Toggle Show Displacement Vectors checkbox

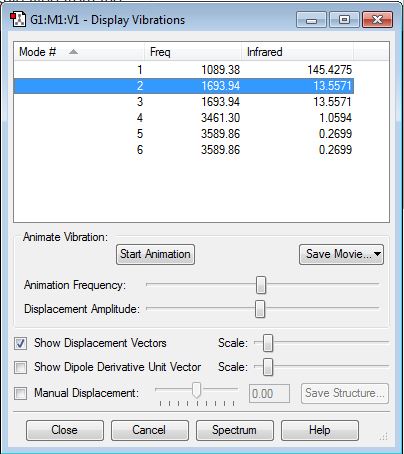(20, 343)
